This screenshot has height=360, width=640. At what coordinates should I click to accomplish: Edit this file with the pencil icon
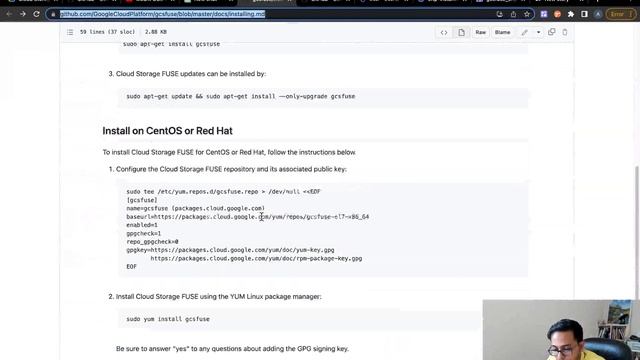coord(524,32)
